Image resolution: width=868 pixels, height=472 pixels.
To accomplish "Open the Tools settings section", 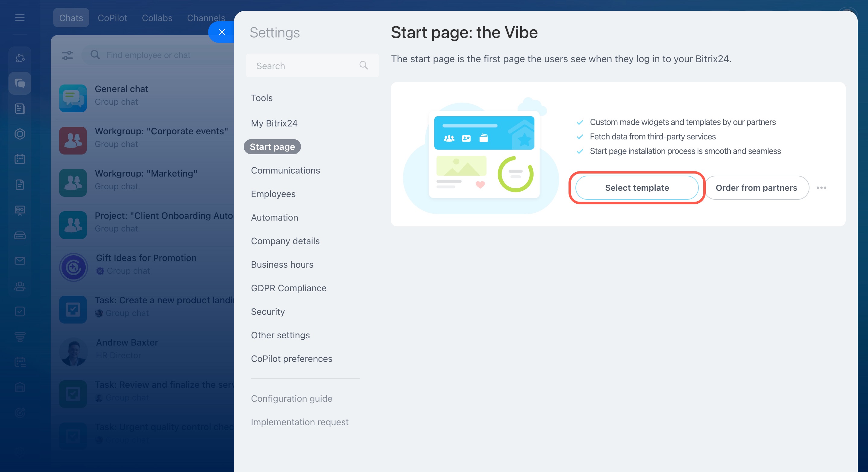I will [262, 98].
